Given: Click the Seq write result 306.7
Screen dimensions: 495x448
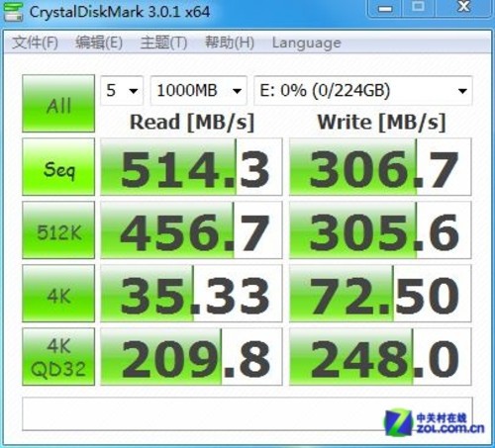Looking at the screenshot, I should [x=380, y=167].
